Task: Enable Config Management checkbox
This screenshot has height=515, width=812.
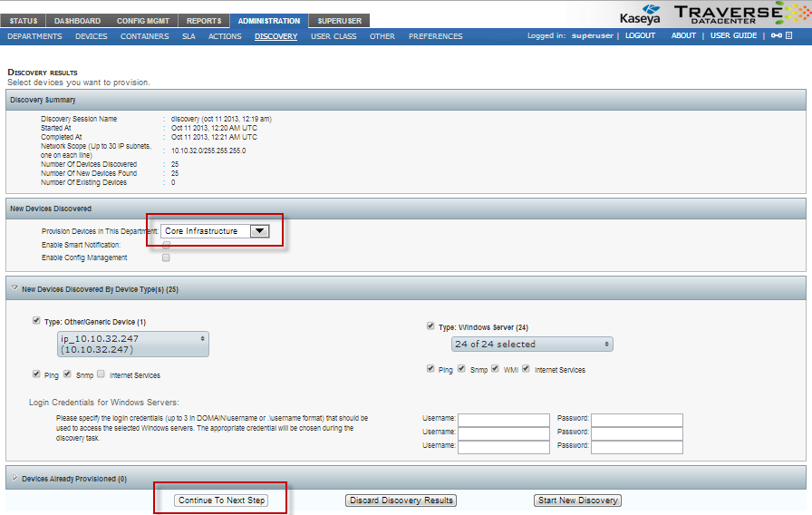Action: coord(166,257)
